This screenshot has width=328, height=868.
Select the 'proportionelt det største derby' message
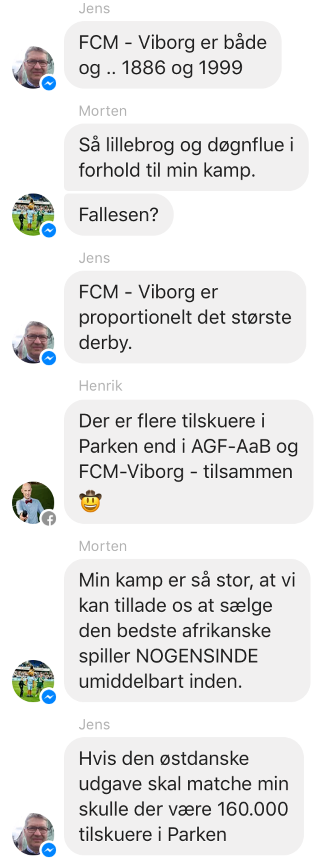click(185, 317)
